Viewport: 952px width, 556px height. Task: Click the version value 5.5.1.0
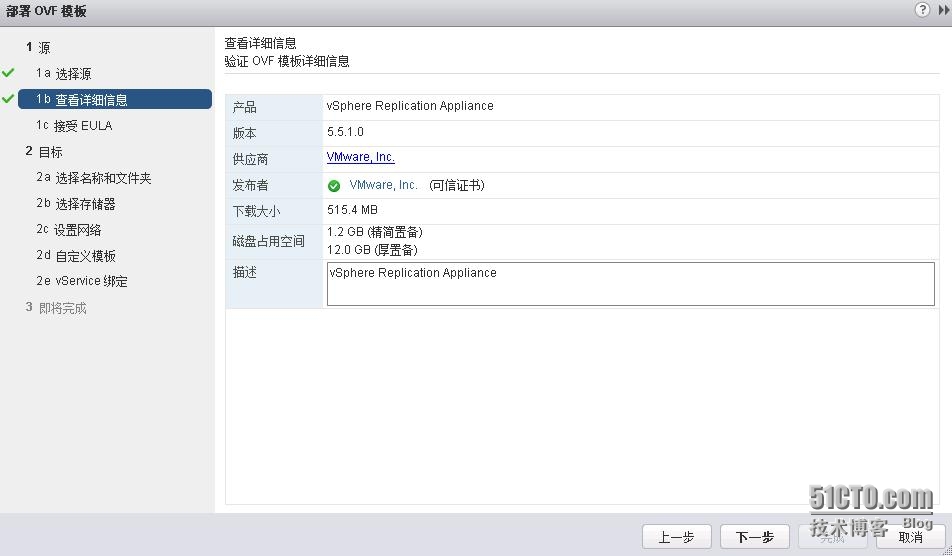coord(345,132)
